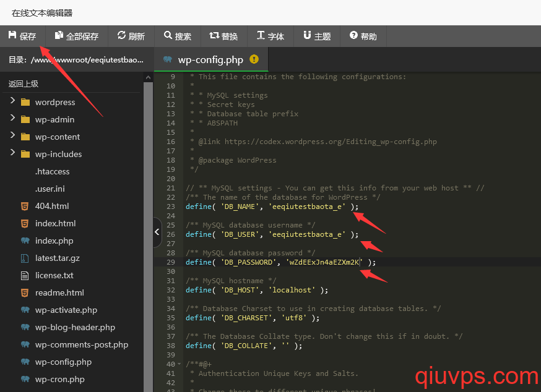Image resolution: width=541 pixels, height=392 pixels.
Task: Open wp-blog-header.php from the file list
Action: (75, 327)
